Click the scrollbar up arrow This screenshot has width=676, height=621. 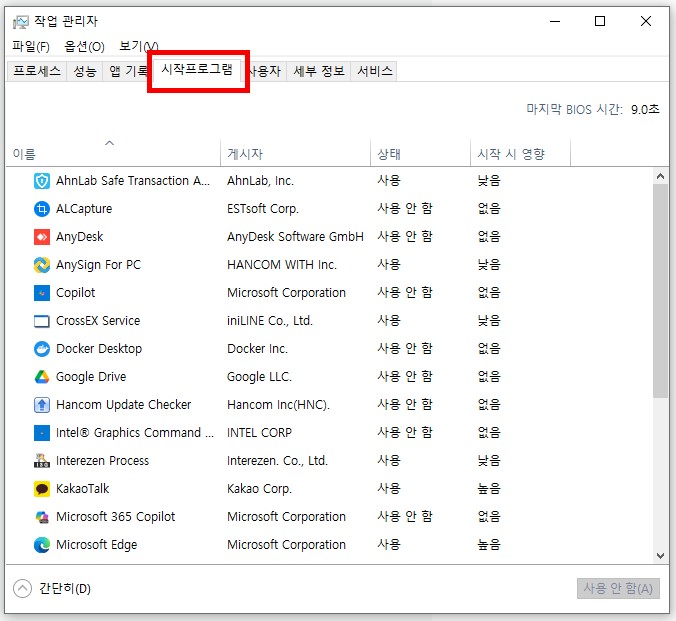pos(660,176)
